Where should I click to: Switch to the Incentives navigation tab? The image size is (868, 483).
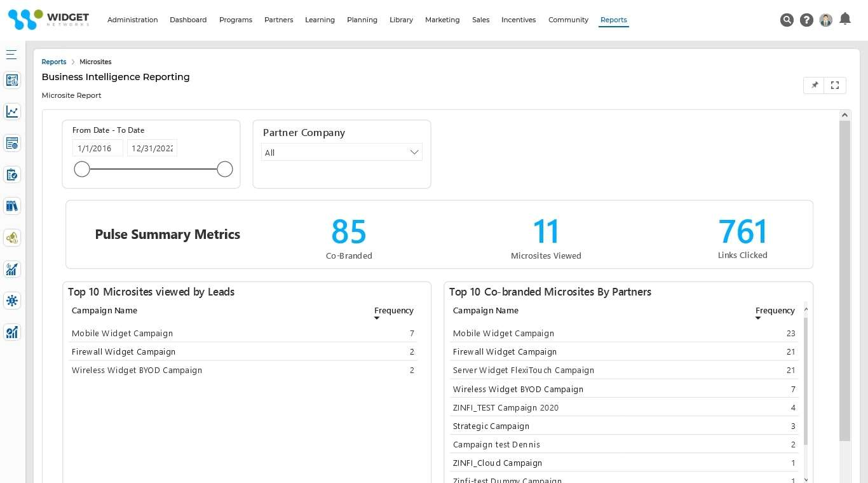tap(519, 20)
